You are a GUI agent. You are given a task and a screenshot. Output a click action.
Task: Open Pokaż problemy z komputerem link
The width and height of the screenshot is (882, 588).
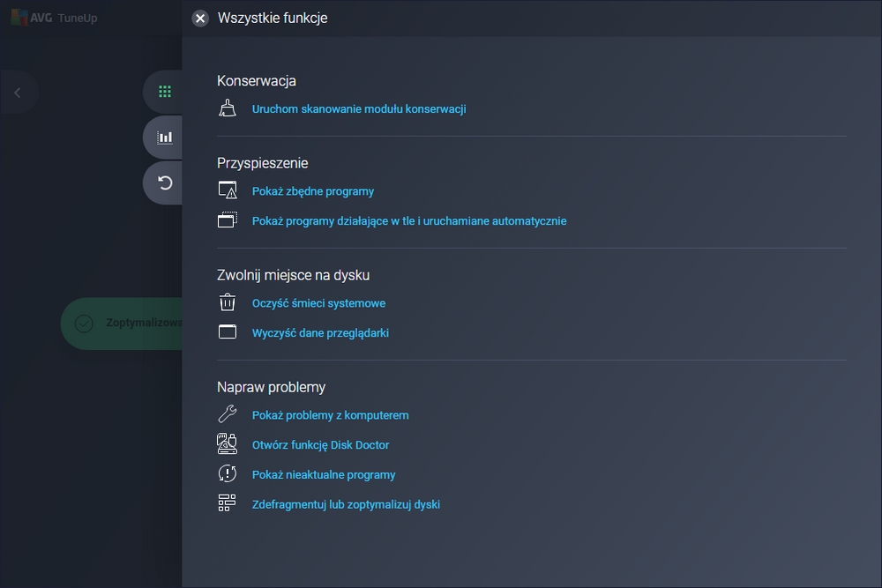[x=330, y=415]
